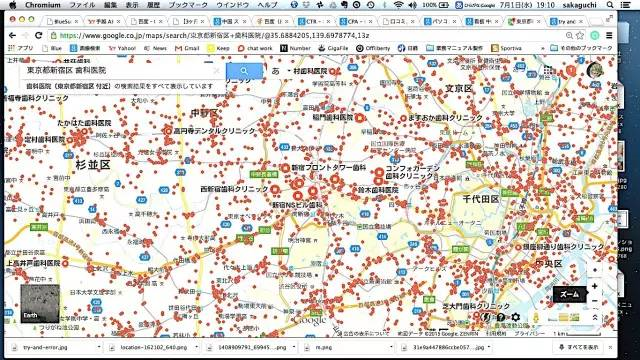This screenshot has height=360, width=640.
Task: Open the Sportiva bookmark
Action: point(506,48)
